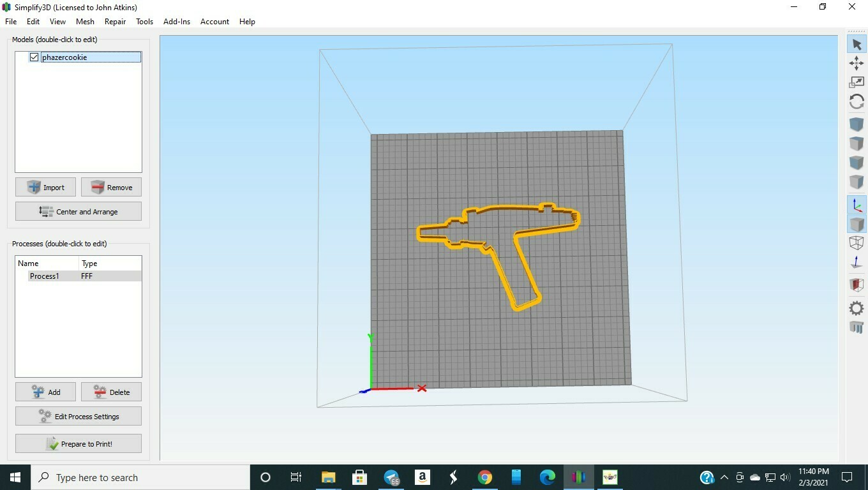This screenshot has width=868, height=490.
Task: Click the Type column header
Action: click(110, 264)
